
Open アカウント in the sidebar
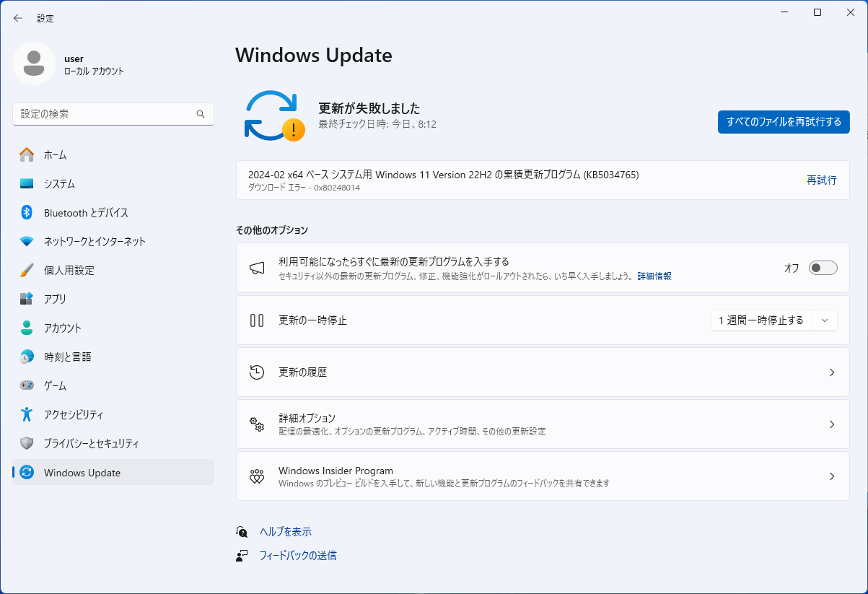(x=113, y=328)
